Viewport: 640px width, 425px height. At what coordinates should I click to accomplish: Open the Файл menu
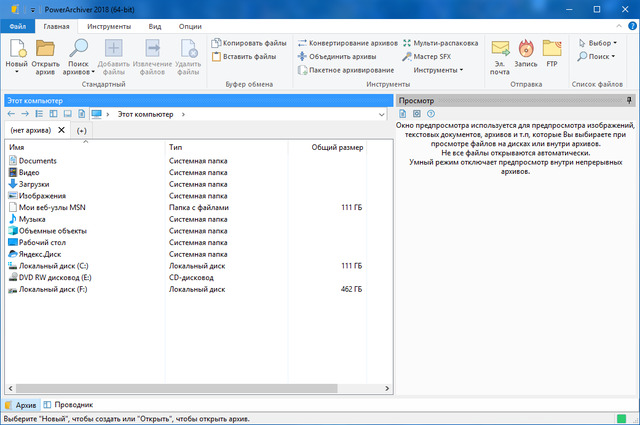click(18, 25)
